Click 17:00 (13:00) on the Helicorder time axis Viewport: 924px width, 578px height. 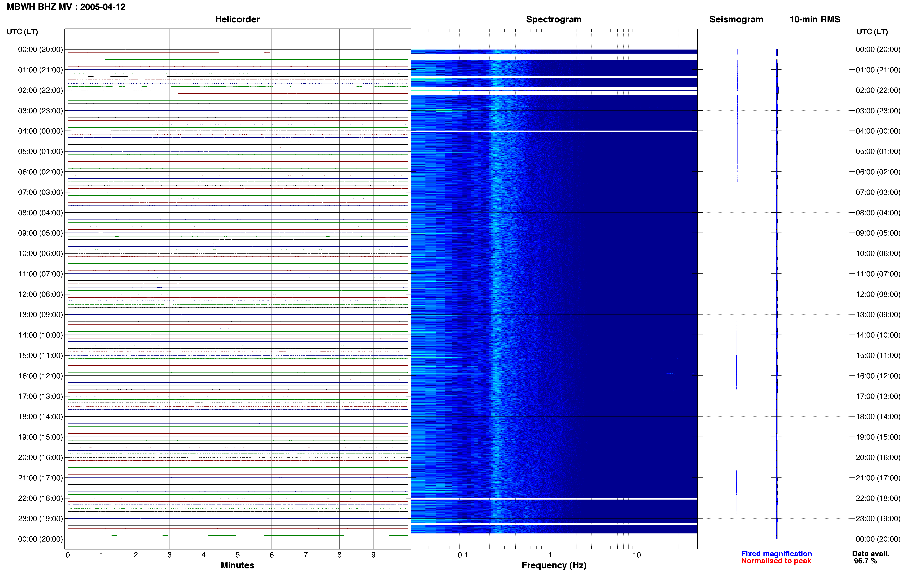41,396
